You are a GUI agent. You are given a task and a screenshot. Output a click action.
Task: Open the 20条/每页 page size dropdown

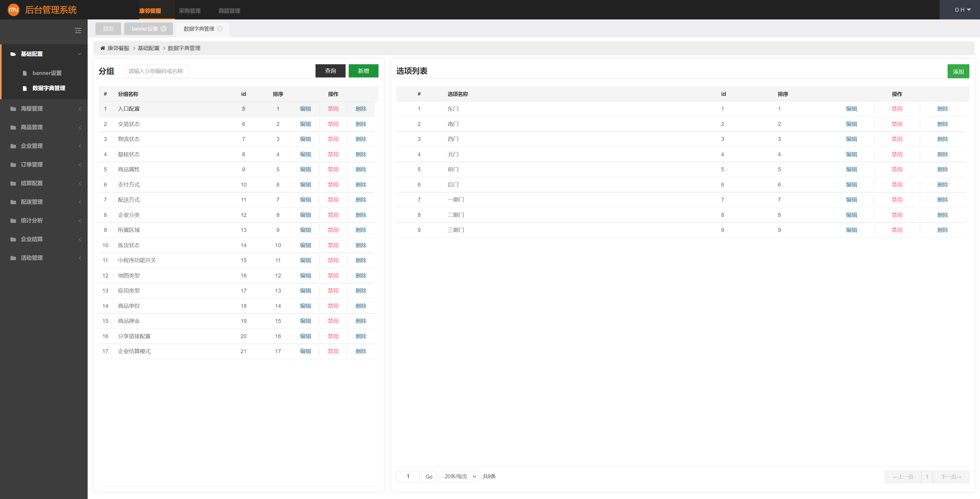point(458,476)
